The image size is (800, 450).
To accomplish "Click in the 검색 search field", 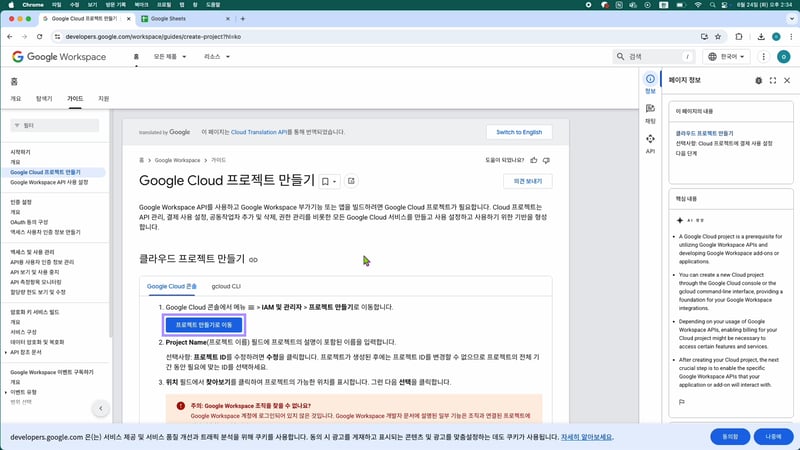I will click(x=654, y=57).
